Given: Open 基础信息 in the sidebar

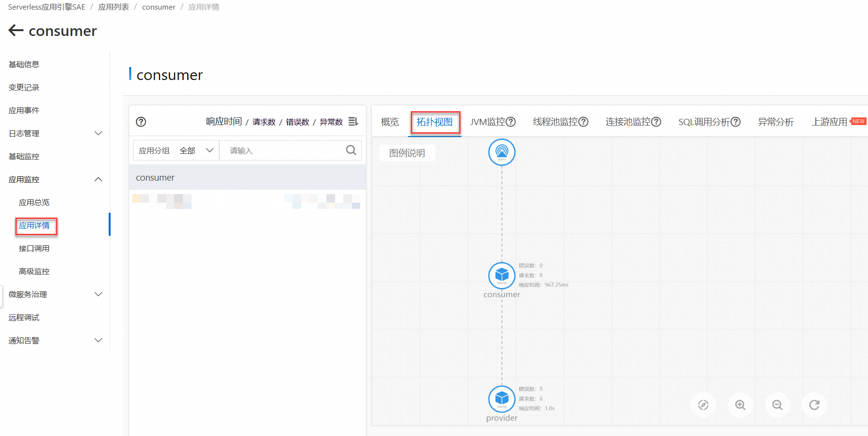Looking at the screenshot, I should [24, 64].
